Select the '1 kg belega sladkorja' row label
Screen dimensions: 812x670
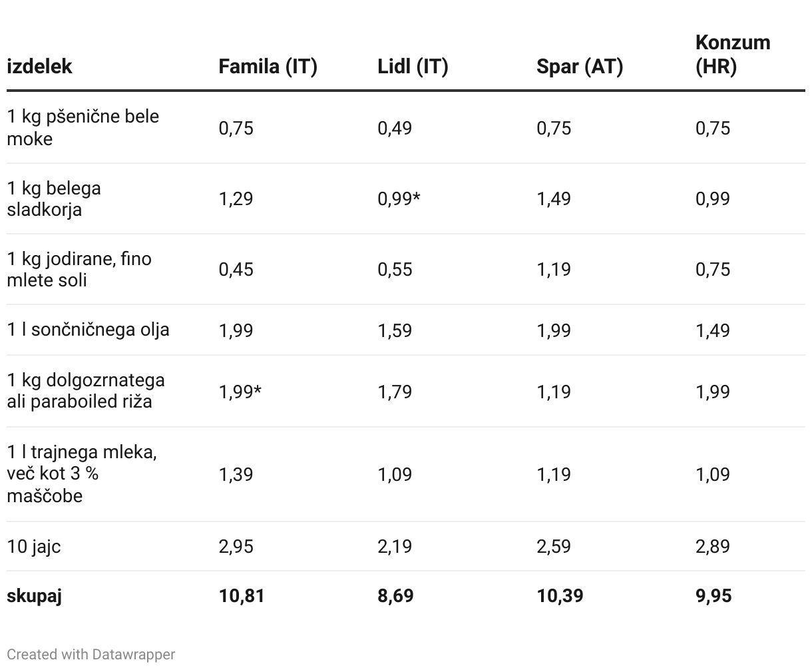[54, 198]
